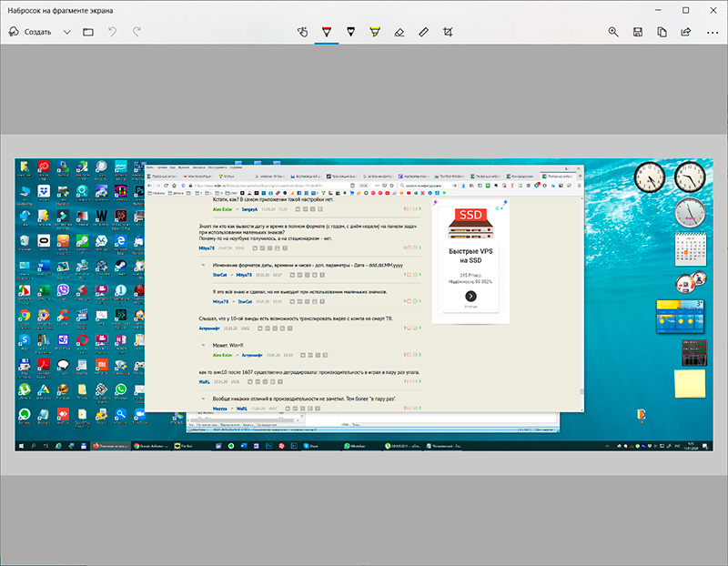Toggle touch writing mode
Viewport: 728px width, 566px height.
click(304, 32)
